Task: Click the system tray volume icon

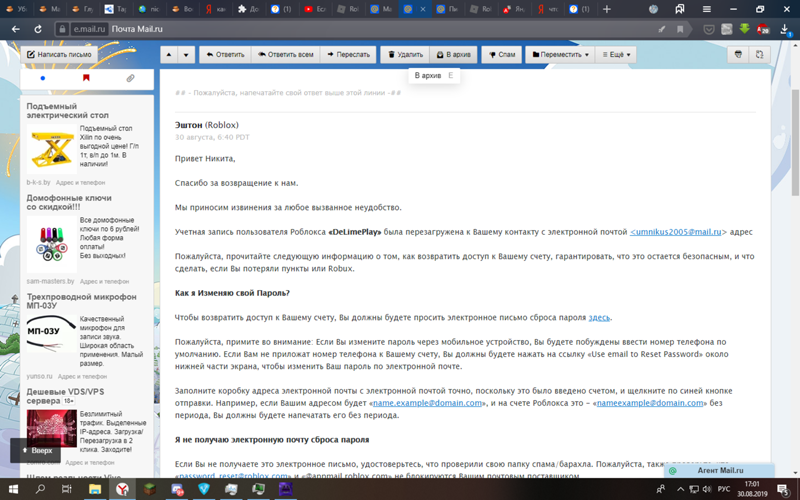Action: [x=707, y=489]
